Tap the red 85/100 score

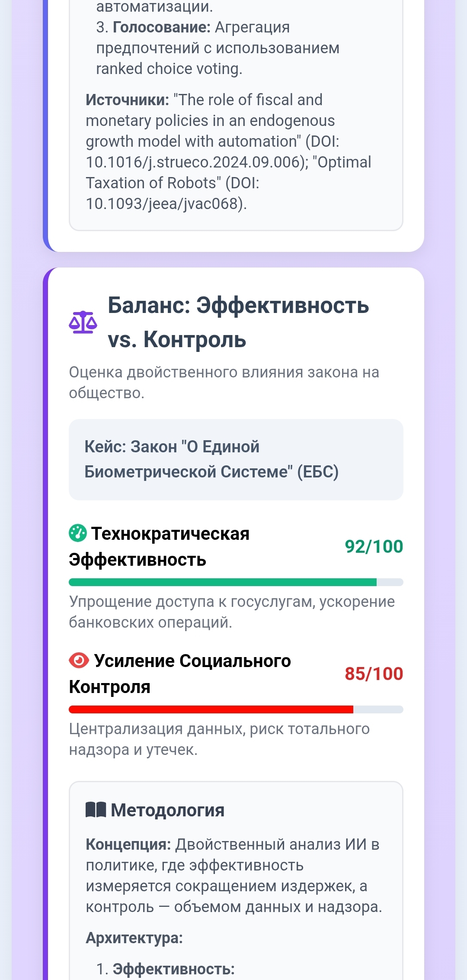tap(374, 674)
